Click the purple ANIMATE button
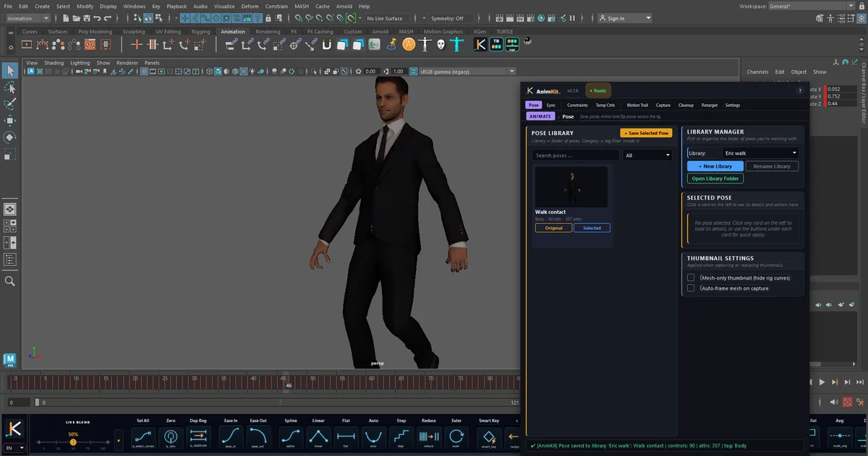868x456 pixels. (x=540, y=116)
